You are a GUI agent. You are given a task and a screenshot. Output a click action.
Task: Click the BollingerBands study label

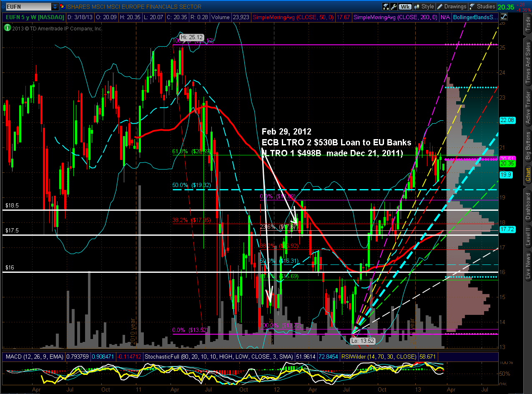pos(476,17)
